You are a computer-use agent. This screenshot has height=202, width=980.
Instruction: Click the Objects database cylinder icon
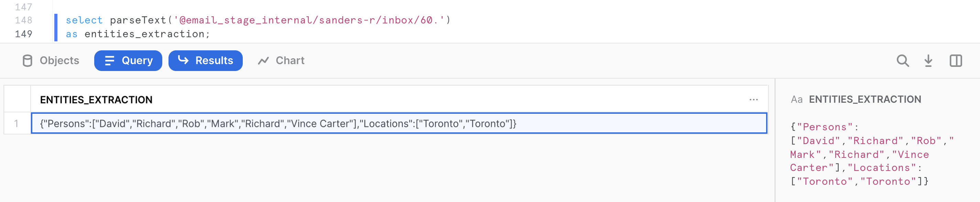pyautogui.click(x=28, y=61)
